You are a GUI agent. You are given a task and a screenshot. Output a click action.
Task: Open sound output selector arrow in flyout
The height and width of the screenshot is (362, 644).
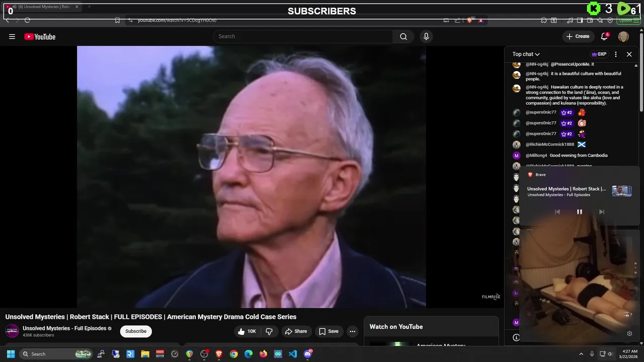coord(627,314)
